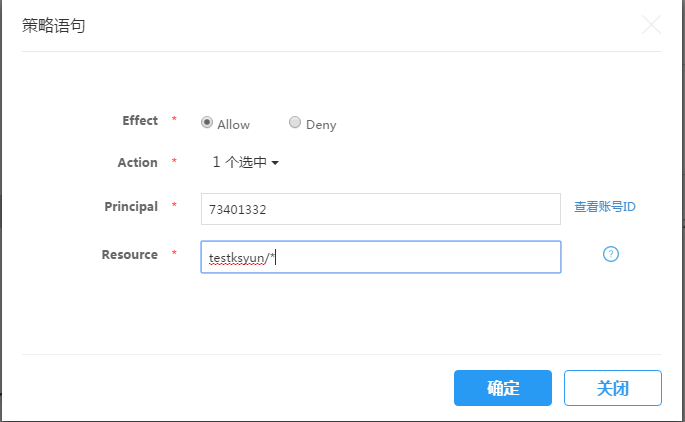This screenshot has height=422, width=685.
Task: Close the 策略语句 dialog with the X icon
Action: (x=651, y=24)
